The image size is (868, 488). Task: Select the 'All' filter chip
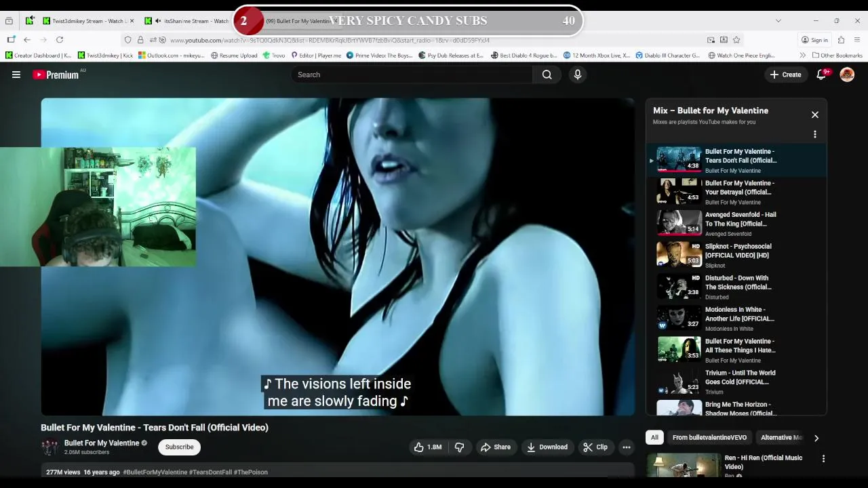coord(654,438)
